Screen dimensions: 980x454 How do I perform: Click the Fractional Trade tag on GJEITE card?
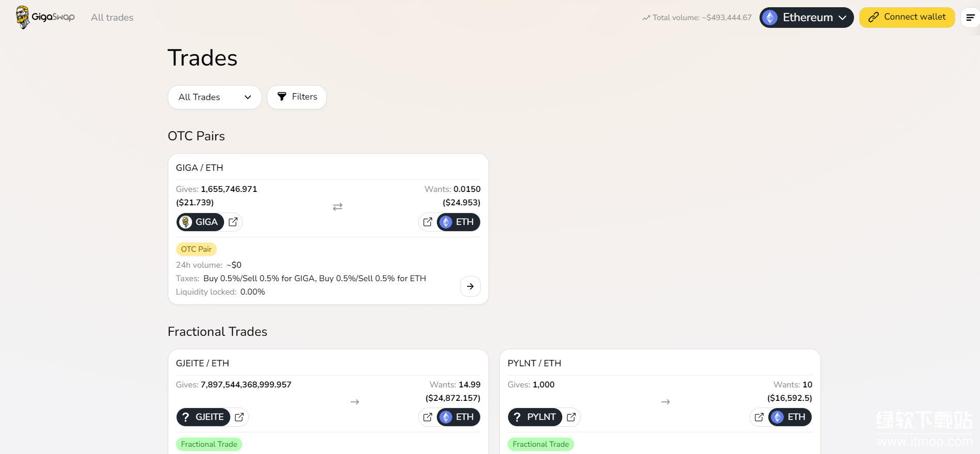click(209, 444)
